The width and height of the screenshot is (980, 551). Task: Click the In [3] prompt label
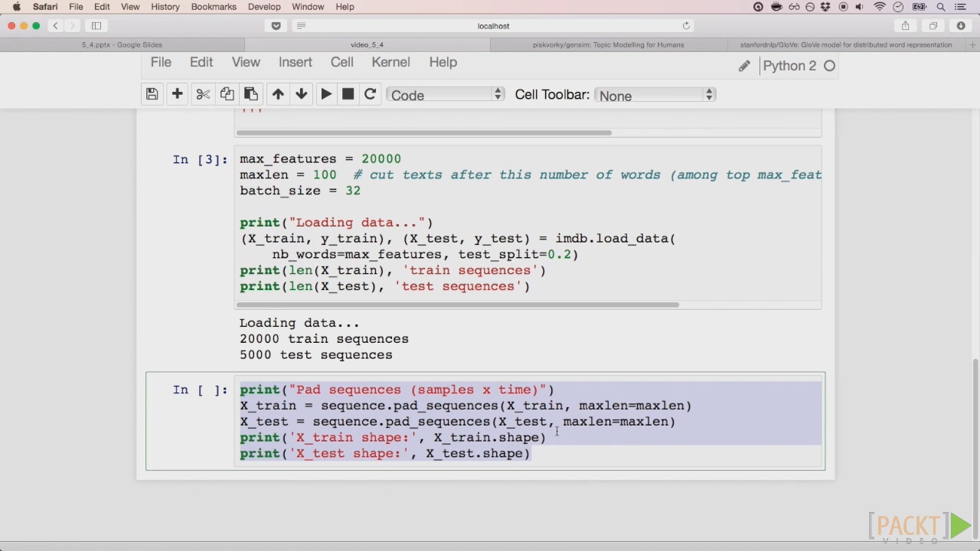[200, 159]
